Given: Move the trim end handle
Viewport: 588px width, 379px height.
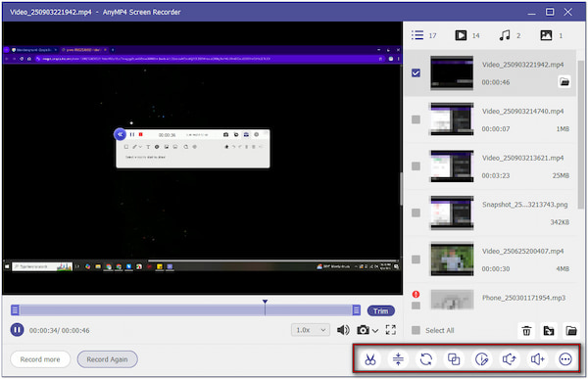Looking at the screenshot, I should pos(357,310).
